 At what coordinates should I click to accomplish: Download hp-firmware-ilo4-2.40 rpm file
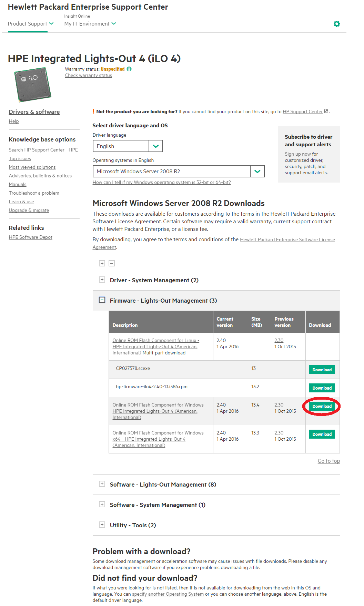point(322,388)
